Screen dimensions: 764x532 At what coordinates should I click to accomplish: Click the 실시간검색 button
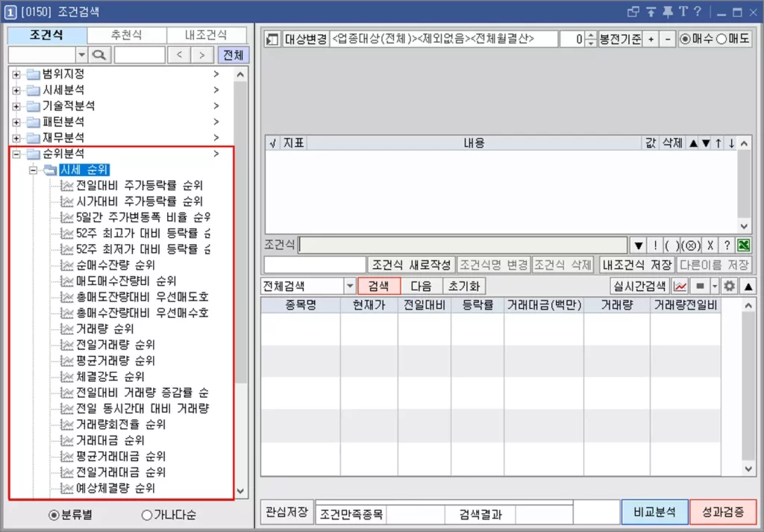[640, 287]
